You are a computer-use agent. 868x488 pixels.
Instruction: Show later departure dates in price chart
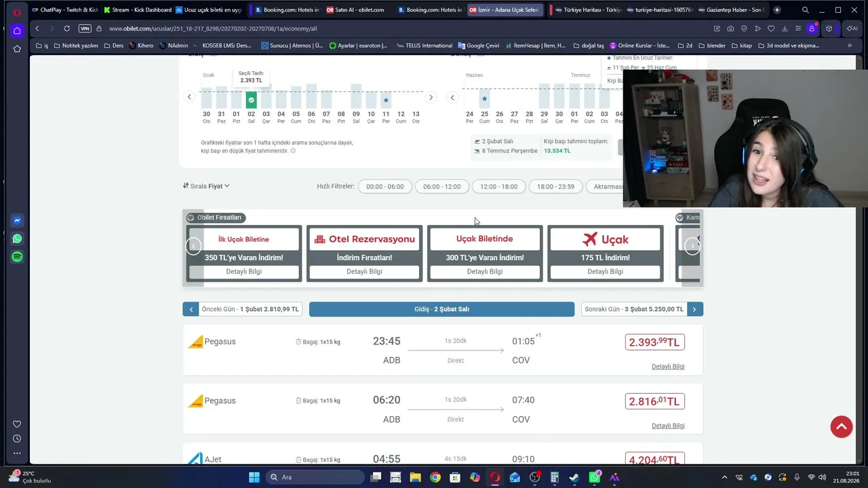coord(431,97)
